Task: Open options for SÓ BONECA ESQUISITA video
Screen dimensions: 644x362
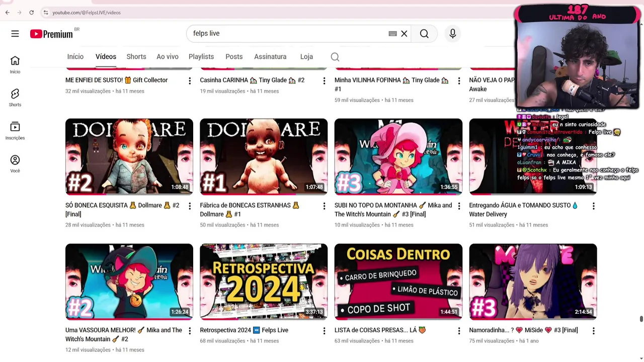Action: [190, 206]
